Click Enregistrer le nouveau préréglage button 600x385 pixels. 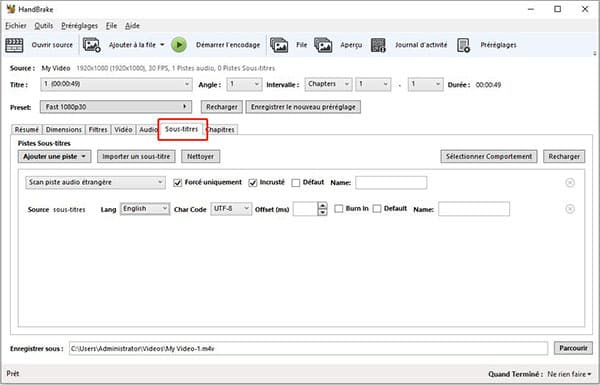coord(303,107)
